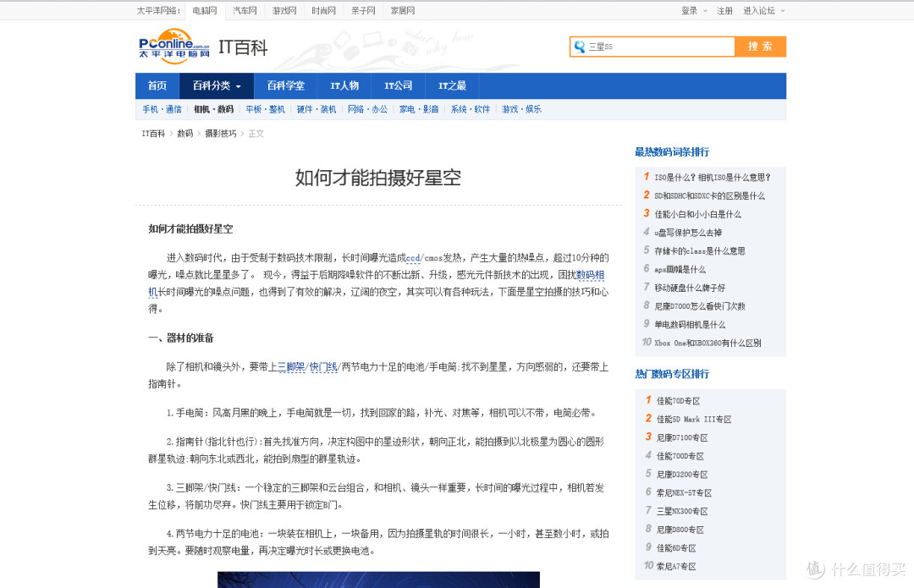Open 'Xbox One和XBOX360有什么区别' entry
Screen dimensions: 914x588
pos(708,343)
